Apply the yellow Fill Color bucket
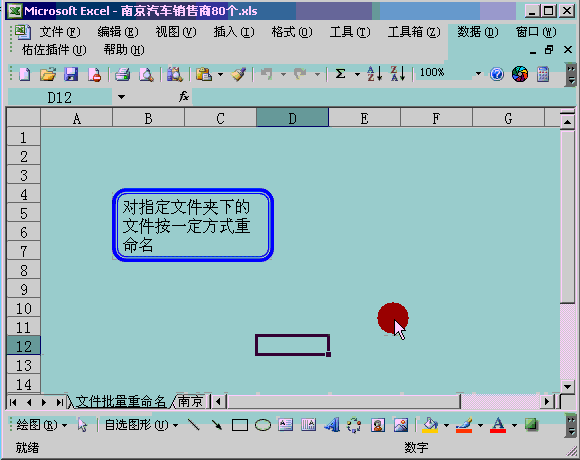Viewport: 580px width, 460px height. [430, 425]
